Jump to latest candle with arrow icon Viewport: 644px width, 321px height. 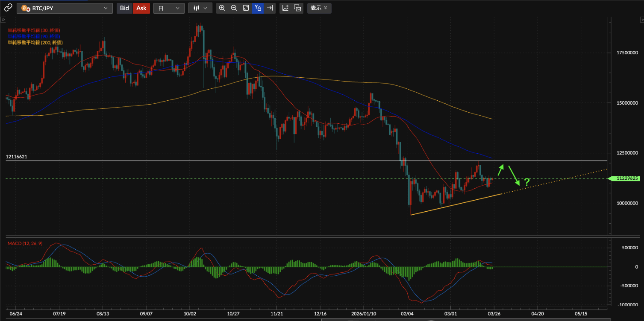[x=270, y=8]
